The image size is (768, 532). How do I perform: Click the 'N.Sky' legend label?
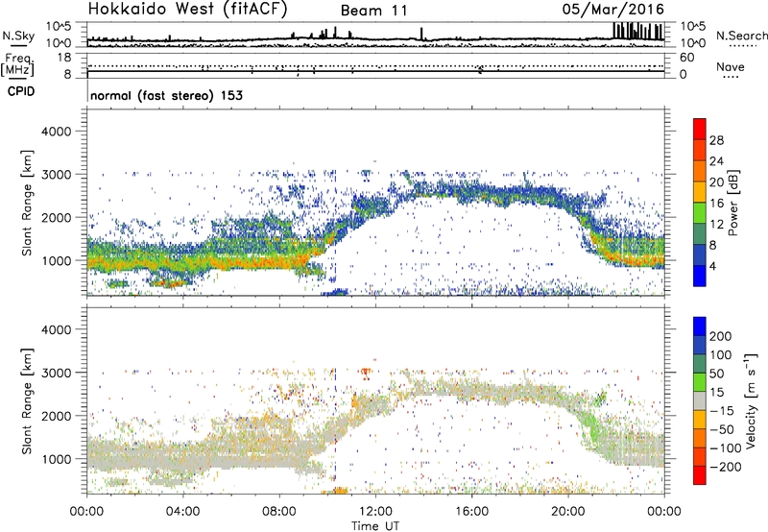[18, 36]
